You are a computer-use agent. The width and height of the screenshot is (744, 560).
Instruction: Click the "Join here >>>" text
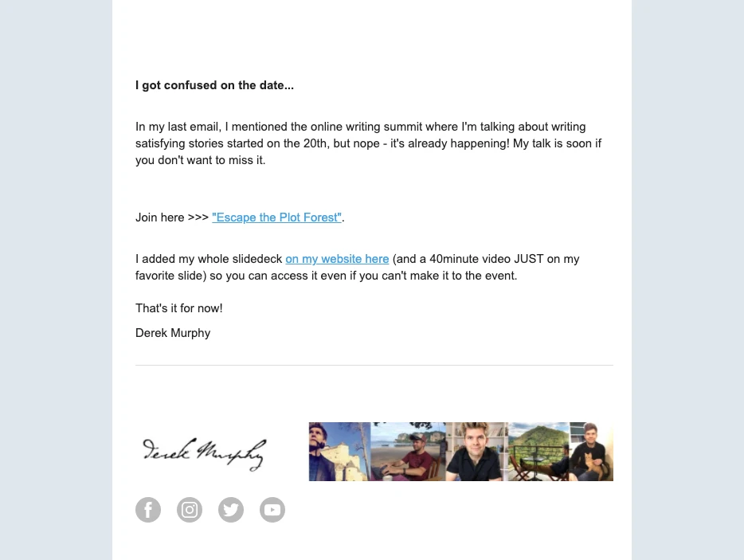click(x=172, y=217)
